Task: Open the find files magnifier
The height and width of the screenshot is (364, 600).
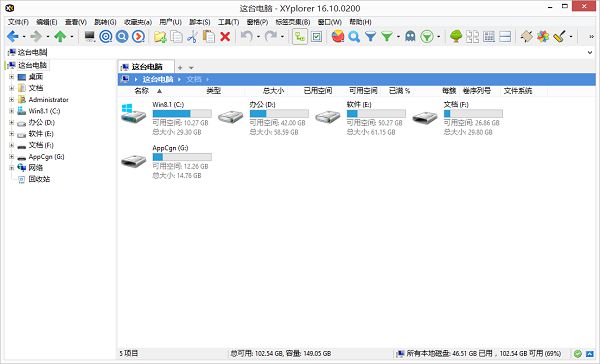Action: (x=354, y=36)
